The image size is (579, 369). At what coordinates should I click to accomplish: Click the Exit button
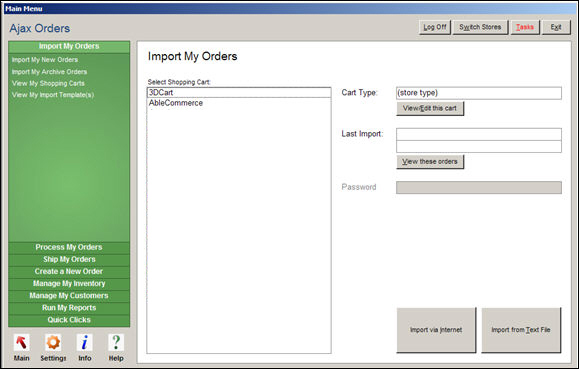tap(556, 27)
